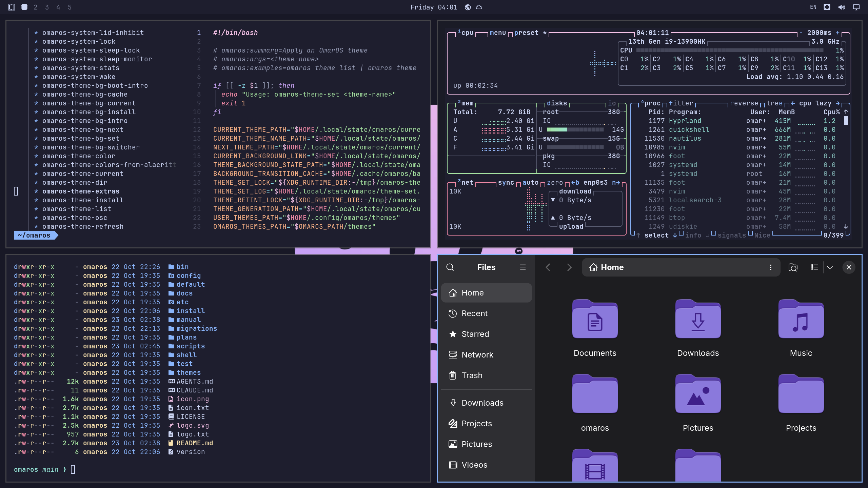Image resolution: width=868 pixels, height=488 pixels.
Task: Select the Documents folder icon
Action: tap(595, 319)
